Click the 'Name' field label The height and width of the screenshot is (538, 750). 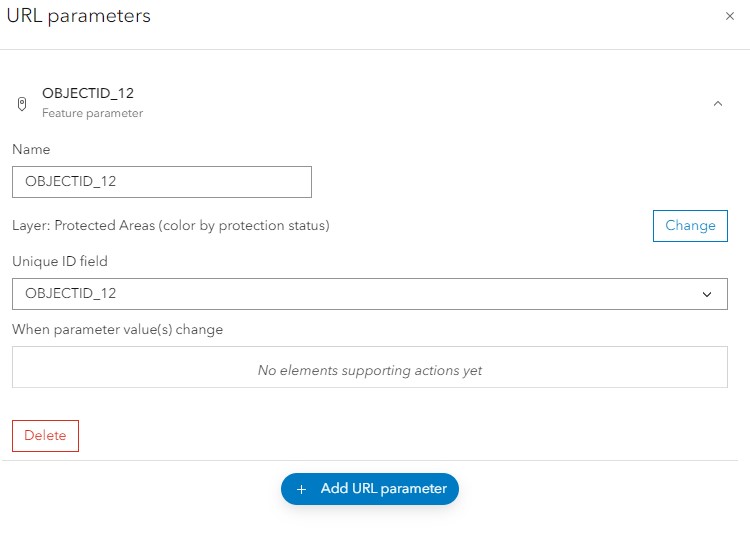point(31,149)
